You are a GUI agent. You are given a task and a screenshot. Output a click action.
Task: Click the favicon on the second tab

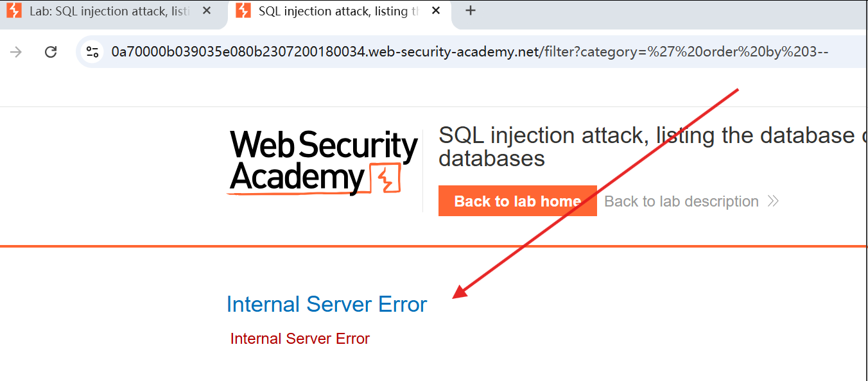click(243, 11)
